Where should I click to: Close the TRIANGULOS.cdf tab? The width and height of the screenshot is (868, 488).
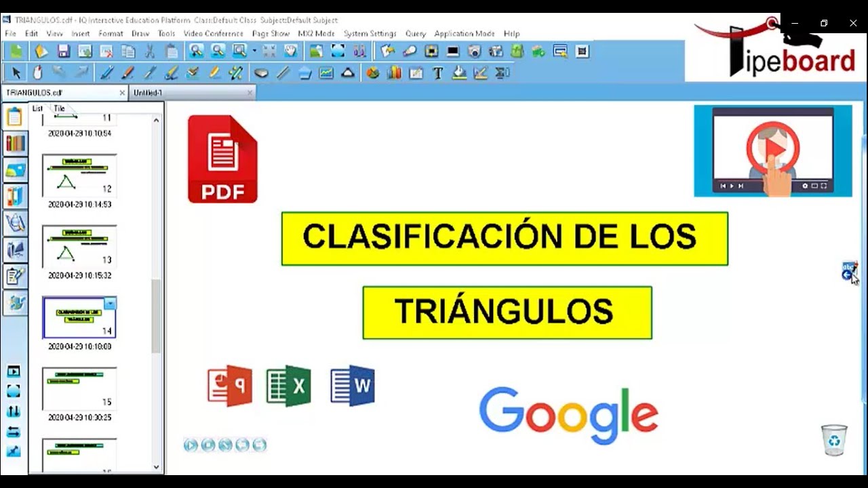tap(122, 93)
